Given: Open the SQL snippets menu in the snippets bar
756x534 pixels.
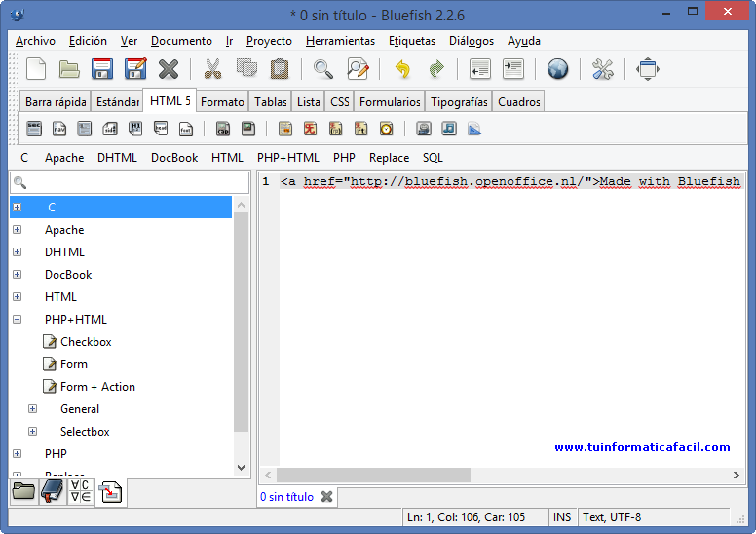Looking at the screenshot, I should (x=433, y=158).
